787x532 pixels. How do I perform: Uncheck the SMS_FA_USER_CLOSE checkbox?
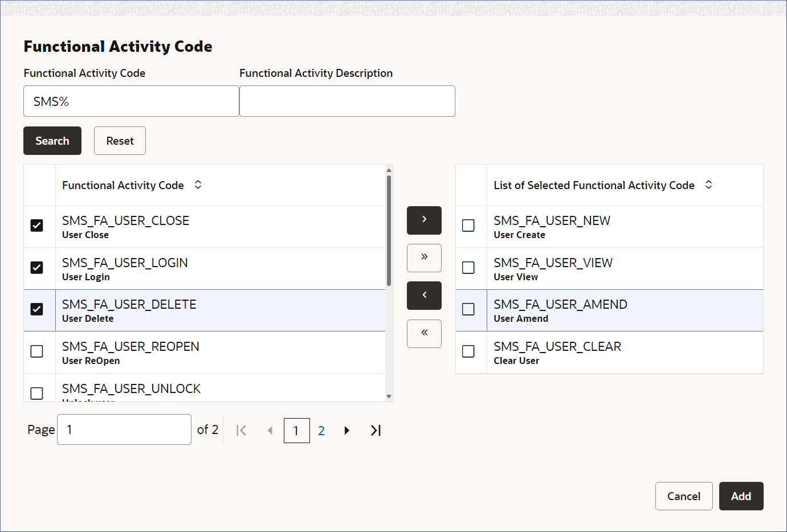point(37,226)
